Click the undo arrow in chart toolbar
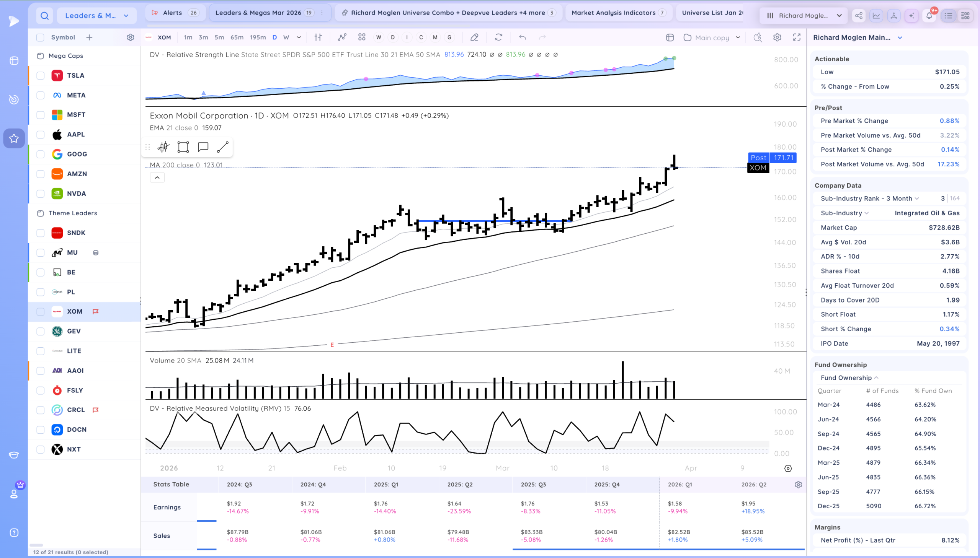 pyautogui.click(x=523, y=37)
